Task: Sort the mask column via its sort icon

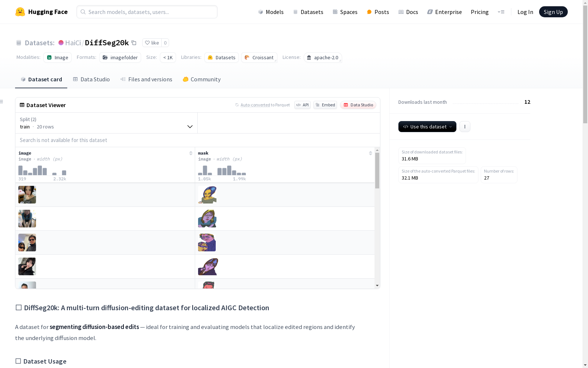Action: coord(370,153)
